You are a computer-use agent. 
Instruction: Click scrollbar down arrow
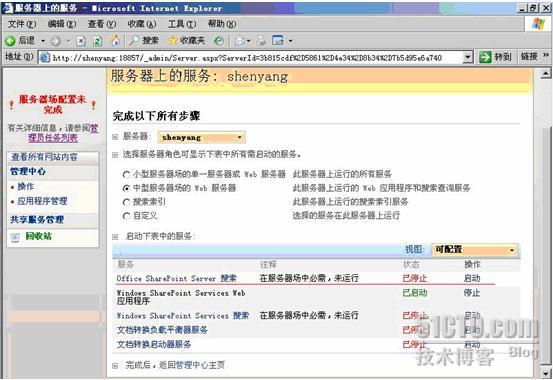[545, 373]
